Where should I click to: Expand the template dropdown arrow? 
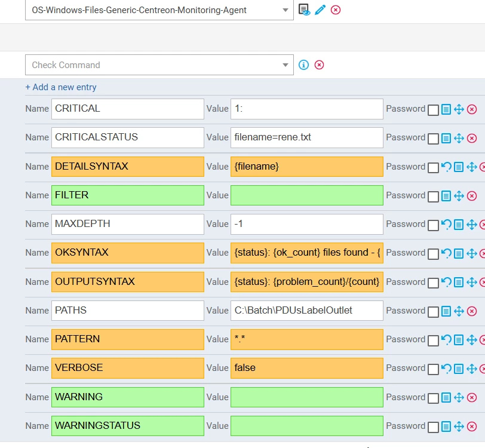point(285,10)
